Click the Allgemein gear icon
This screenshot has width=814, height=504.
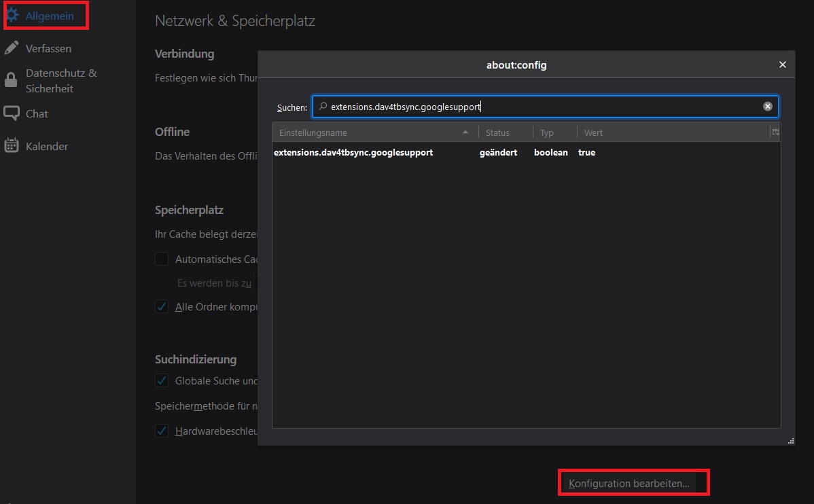[12, 15]
